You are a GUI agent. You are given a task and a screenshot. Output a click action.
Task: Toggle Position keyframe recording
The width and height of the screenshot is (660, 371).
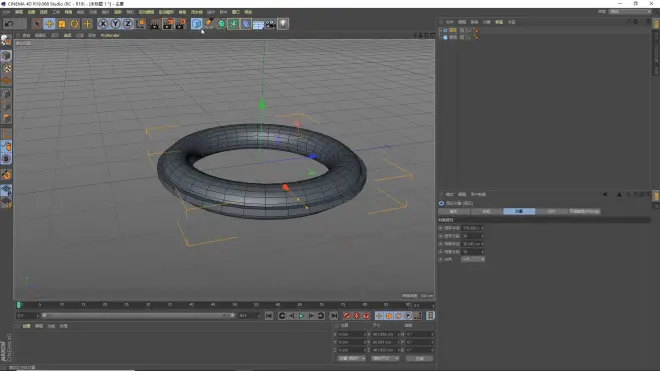(379, 316)
